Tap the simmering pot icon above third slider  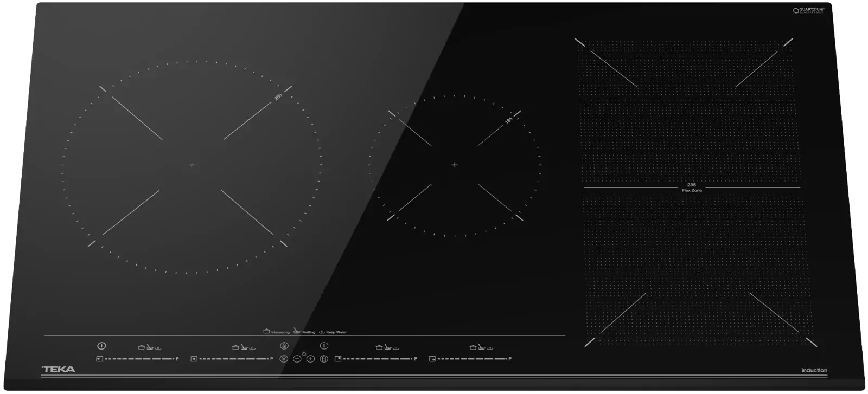pos(379,347)
